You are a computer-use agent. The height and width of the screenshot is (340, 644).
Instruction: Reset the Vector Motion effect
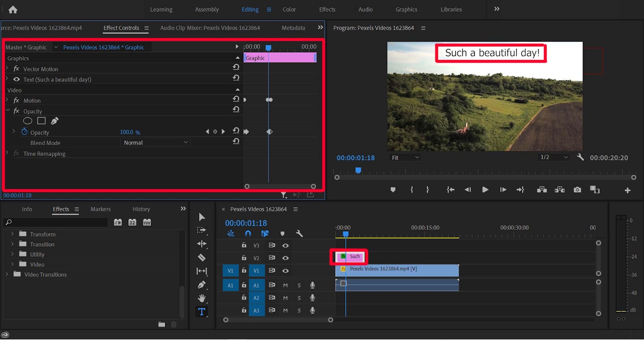(x=236, y=67)
